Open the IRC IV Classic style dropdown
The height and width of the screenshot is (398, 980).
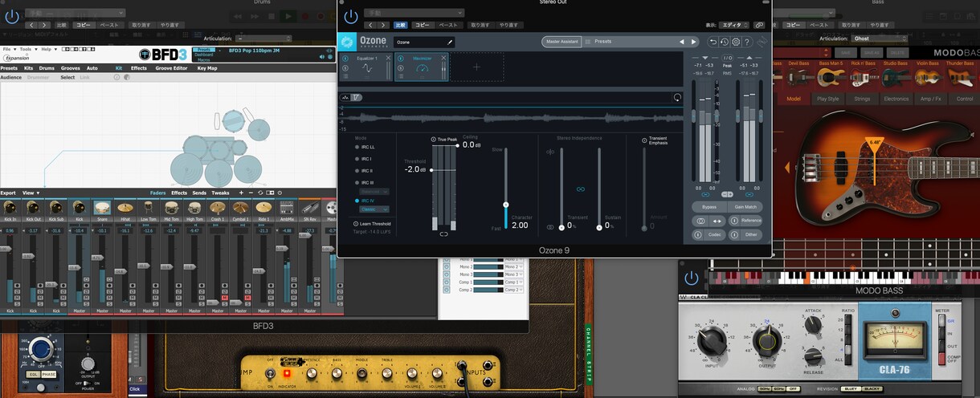(374, 209)
